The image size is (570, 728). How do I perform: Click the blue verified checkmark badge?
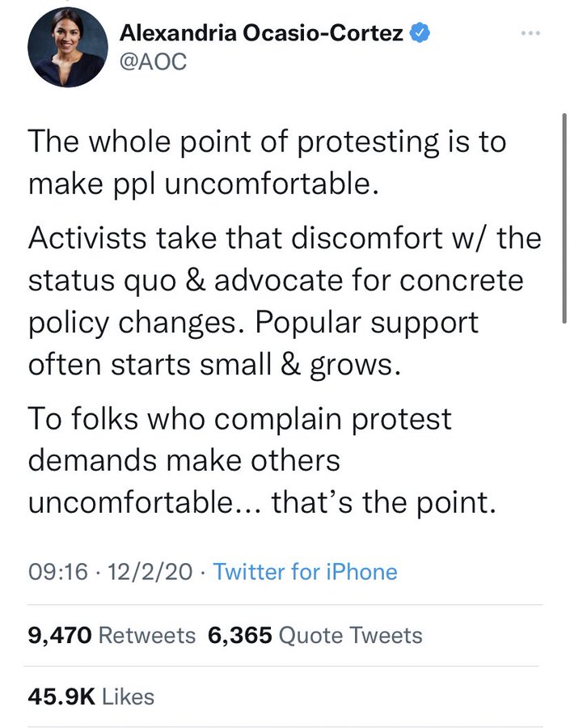(x=420, y=33)
